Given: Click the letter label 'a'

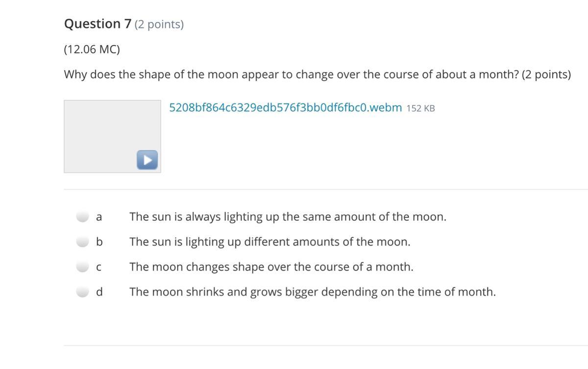Looking at the screenshot, I should (99, 217).
